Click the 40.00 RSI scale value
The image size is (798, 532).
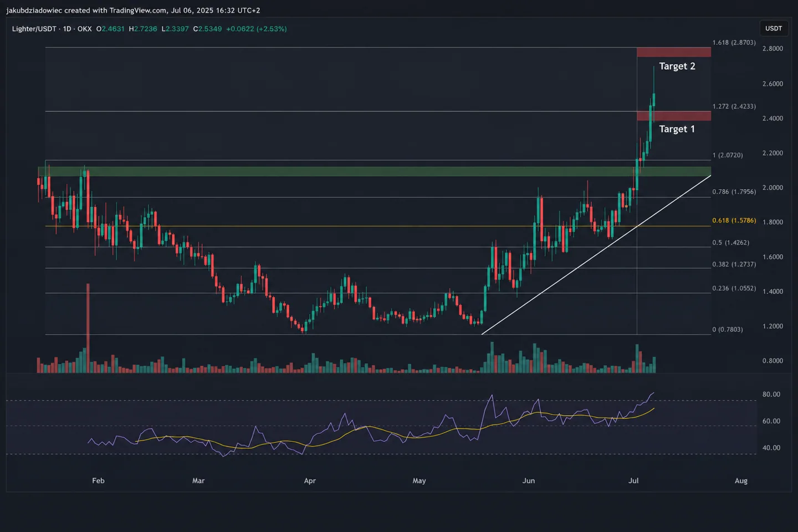coord(771,448)
